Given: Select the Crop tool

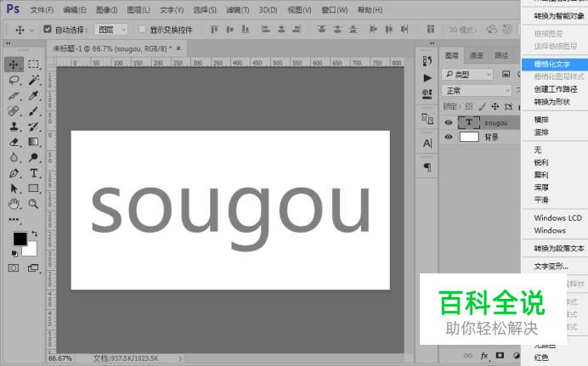Looking at the screenshot, I should [14, 95].
